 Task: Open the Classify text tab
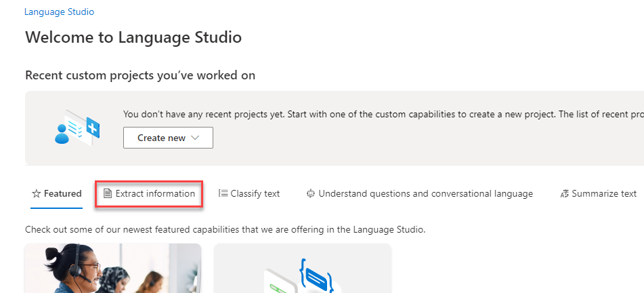[x=249, y=193]
